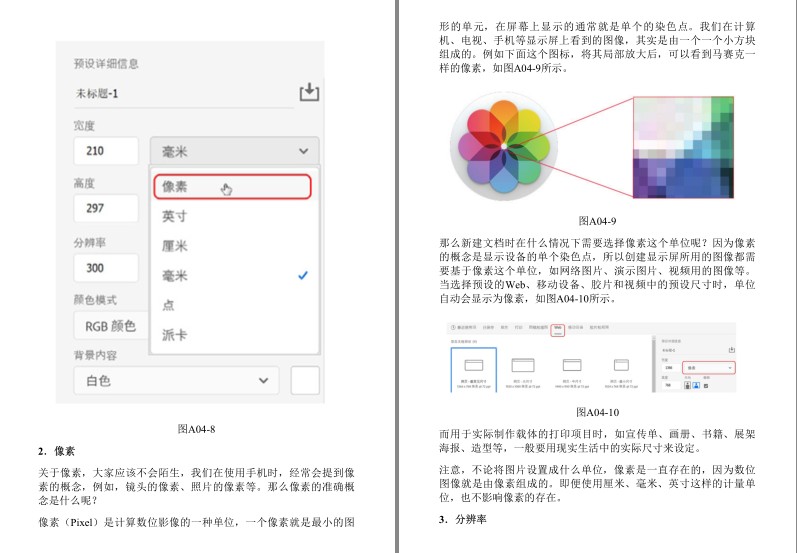The image size is (797, 553).
Task: Click the second web preset window icon
Action: (x=523, y=365)
